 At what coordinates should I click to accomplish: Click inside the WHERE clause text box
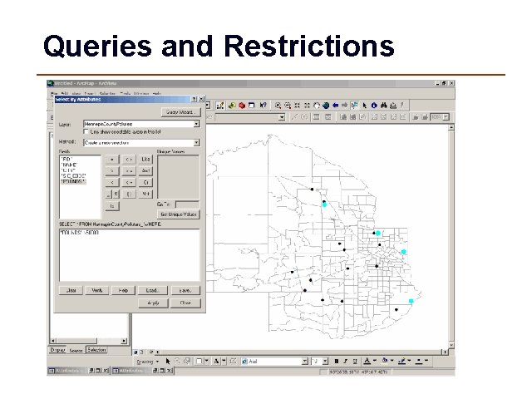(130, 255)
